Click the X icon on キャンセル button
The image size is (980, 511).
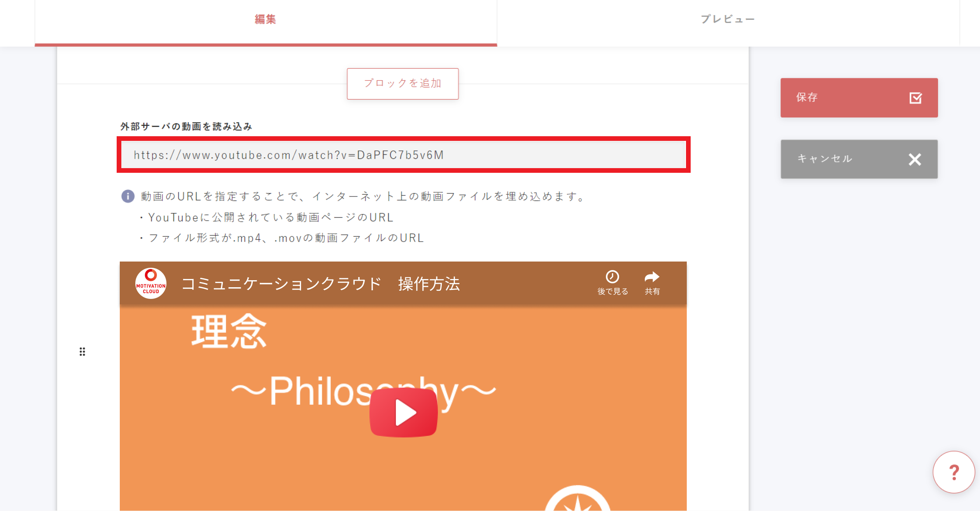pos(915,159)
